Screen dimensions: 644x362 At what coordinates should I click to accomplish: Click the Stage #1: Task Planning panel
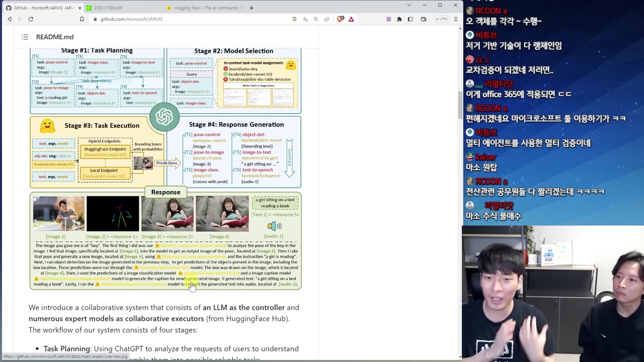click(97, 81)
